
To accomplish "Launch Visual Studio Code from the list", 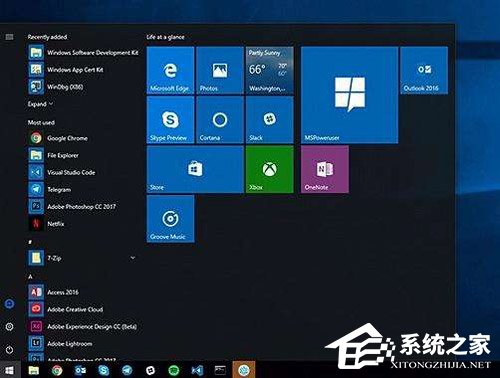I will coord(83,172).
